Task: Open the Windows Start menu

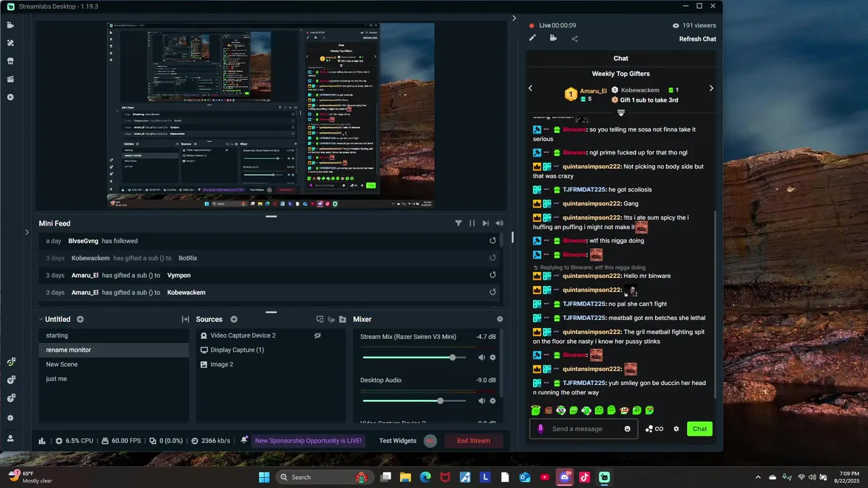Action: click(264, 477)
